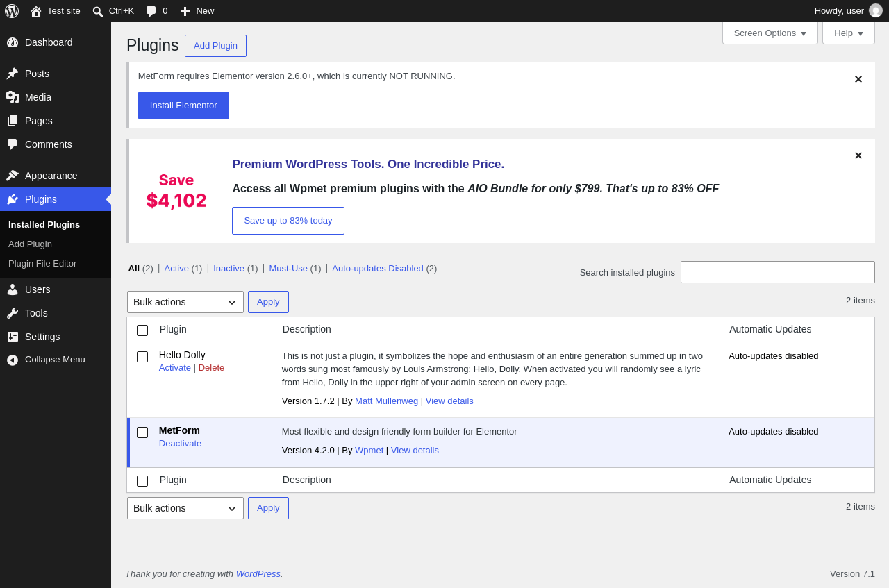The height and width of the screenshot is (588, 889).
Task: Click the Appearance paintbrush icon
Action: point(13,176)
